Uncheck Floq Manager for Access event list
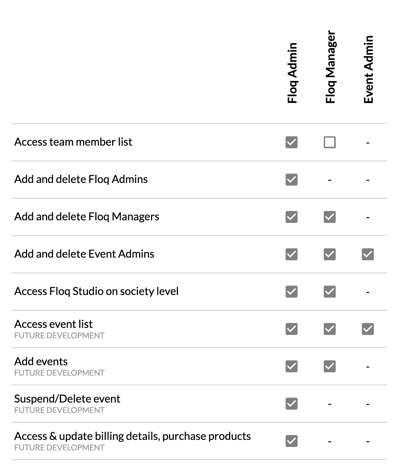 pos(329,329)
